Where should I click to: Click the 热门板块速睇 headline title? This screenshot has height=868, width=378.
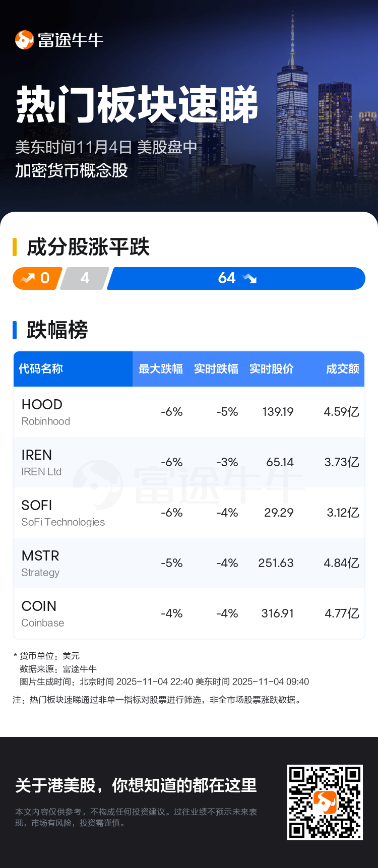[137, 105]
